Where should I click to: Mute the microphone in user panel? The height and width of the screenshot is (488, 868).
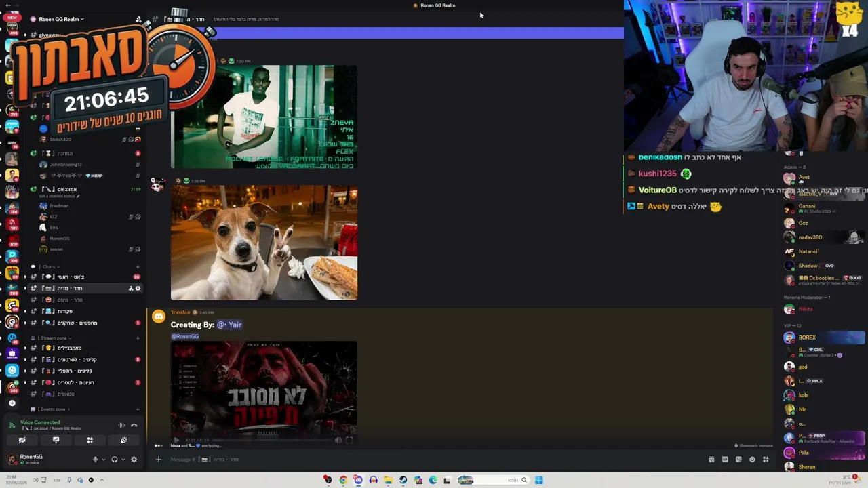point(96,460)
